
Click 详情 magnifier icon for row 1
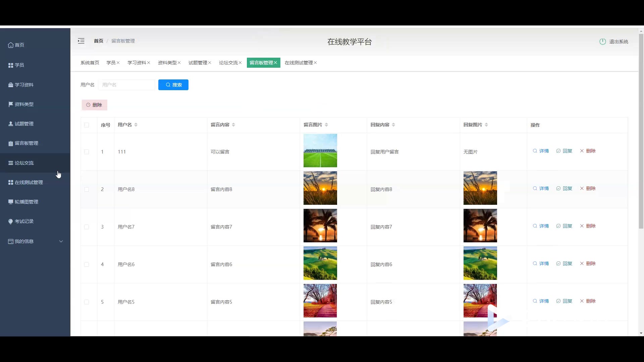(535, 151)
